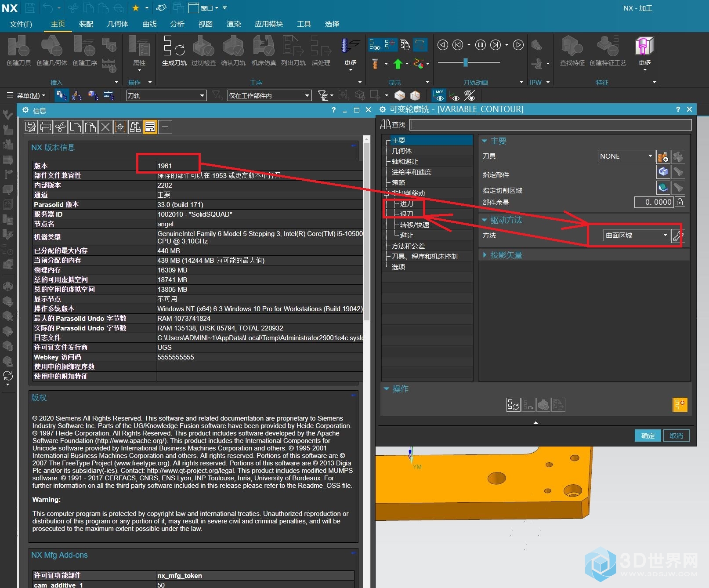The height and width of the screenshot is (588, 709).
Task: Open the 曲面区域 drive method dropdown
Action: tap(637, 236)
